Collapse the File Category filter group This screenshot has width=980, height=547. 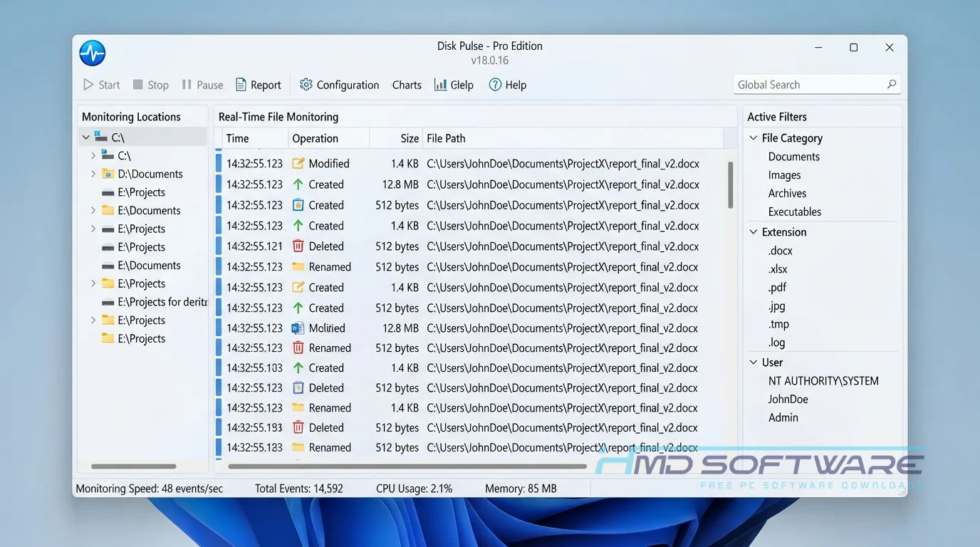point(754,137)
